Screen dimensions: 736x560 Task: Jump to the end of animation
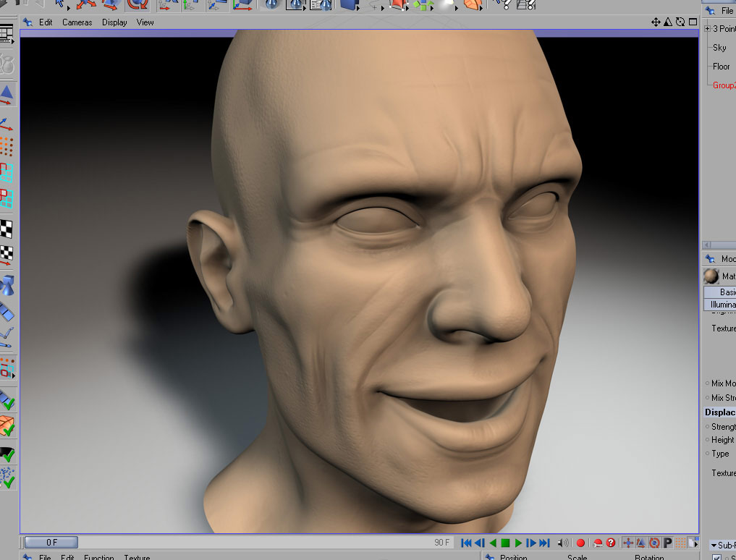coord(545,543)
